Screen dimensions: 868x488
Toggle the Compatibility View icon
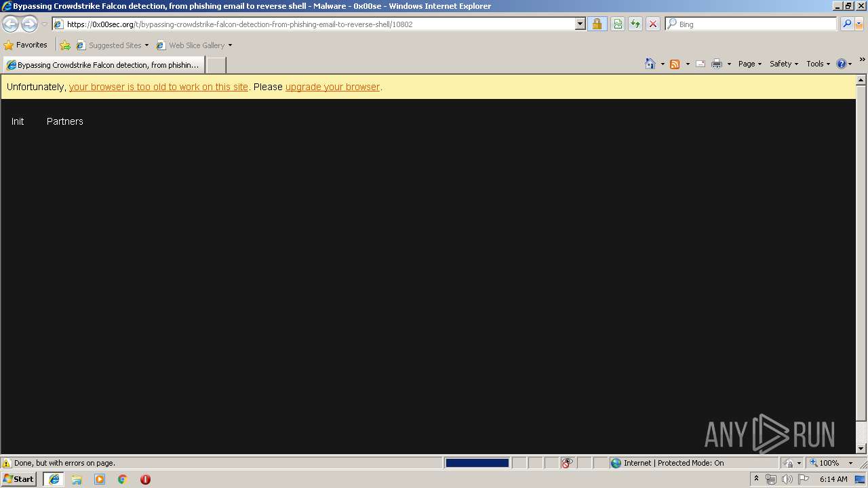tap(618, 24)
